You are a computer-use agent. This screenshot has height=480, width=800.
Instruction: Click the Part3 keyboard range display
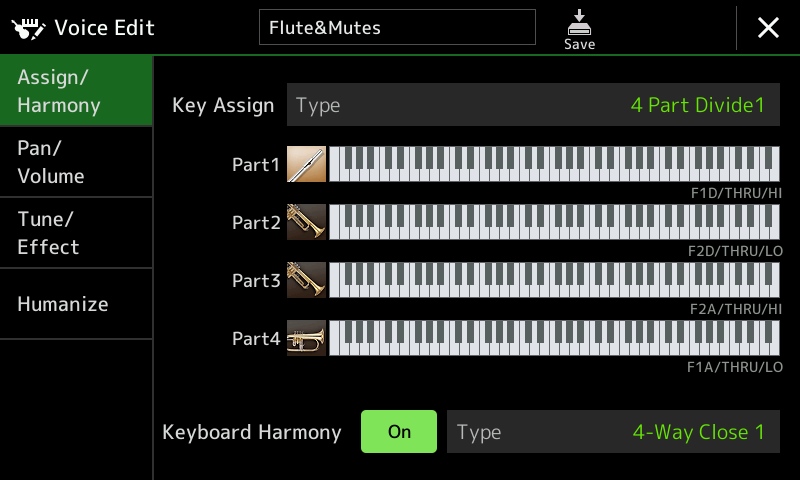click(x=555, y=280)
